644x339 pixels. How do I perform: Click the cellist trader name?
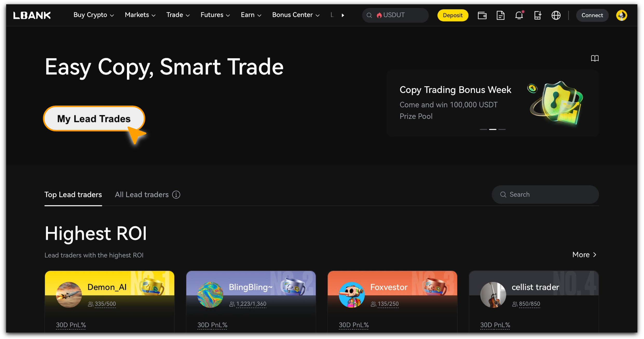tap(535, 287)
